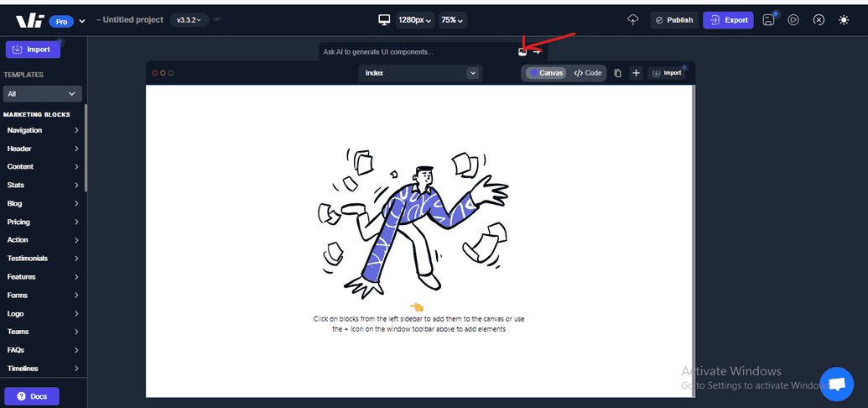Expand the Blog blocks category
868x408 pixels.
tap(42, 203)
